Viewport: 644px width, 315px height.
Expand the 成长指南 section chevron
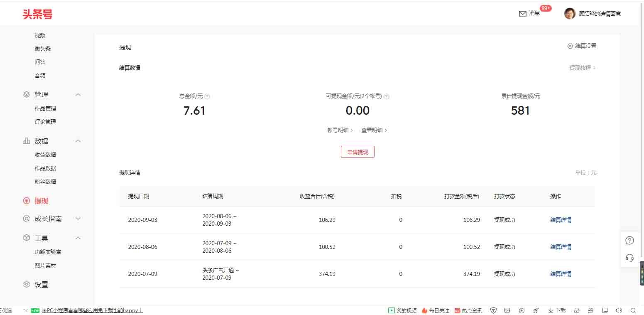click(78, 219)
